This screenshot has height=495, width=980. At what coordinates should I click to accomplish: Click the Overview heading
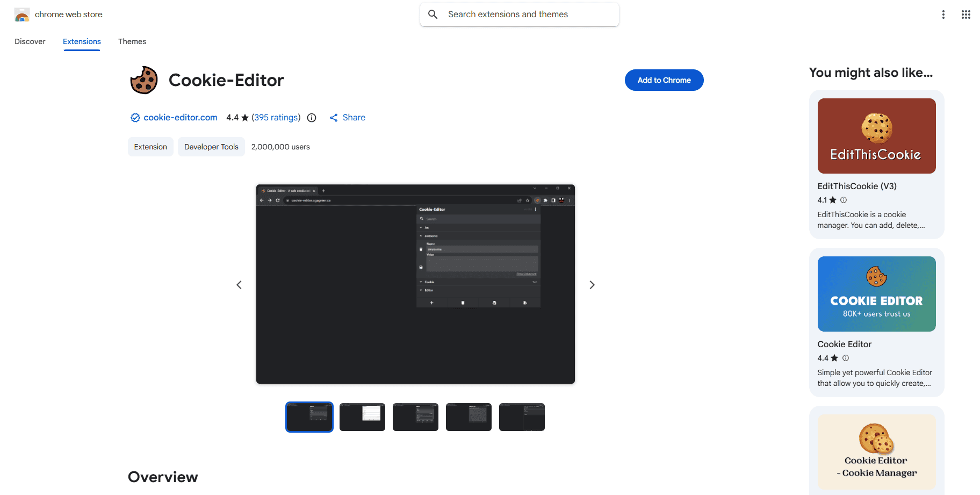[x=163, y=477]
